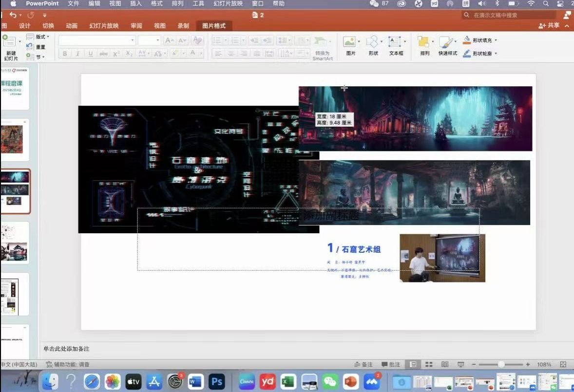Click the clear formatting icon
Image resolution: width=574 pixels, height=392 pixels.
[x=197, y=40]
